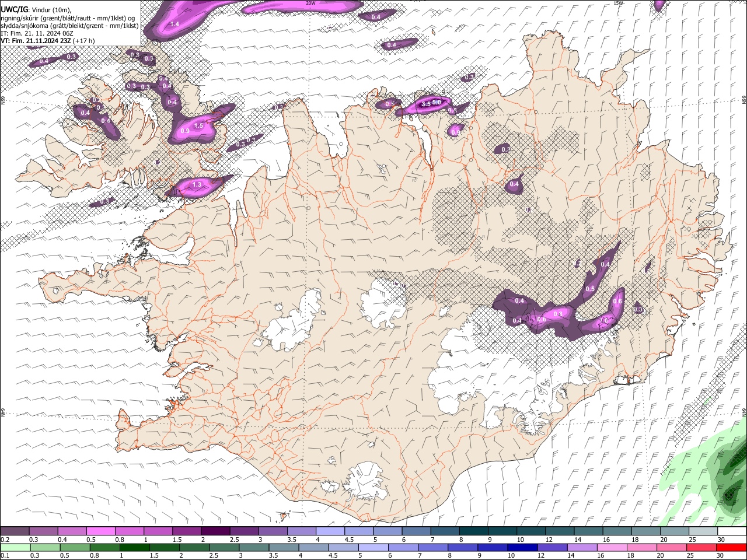Select the 0.5 swatch on green rain scale
This screenshot has width=747, height=560.
coord(75,547)
